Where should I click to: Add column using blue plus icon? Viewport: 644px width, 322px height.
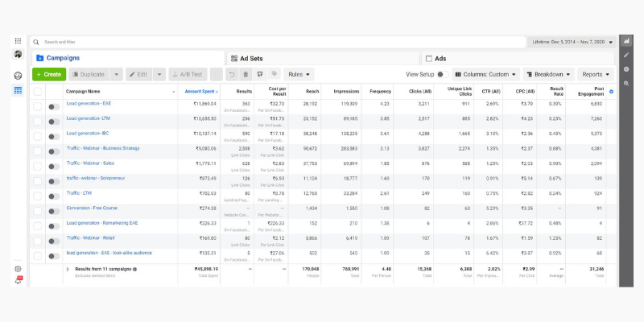611,92
